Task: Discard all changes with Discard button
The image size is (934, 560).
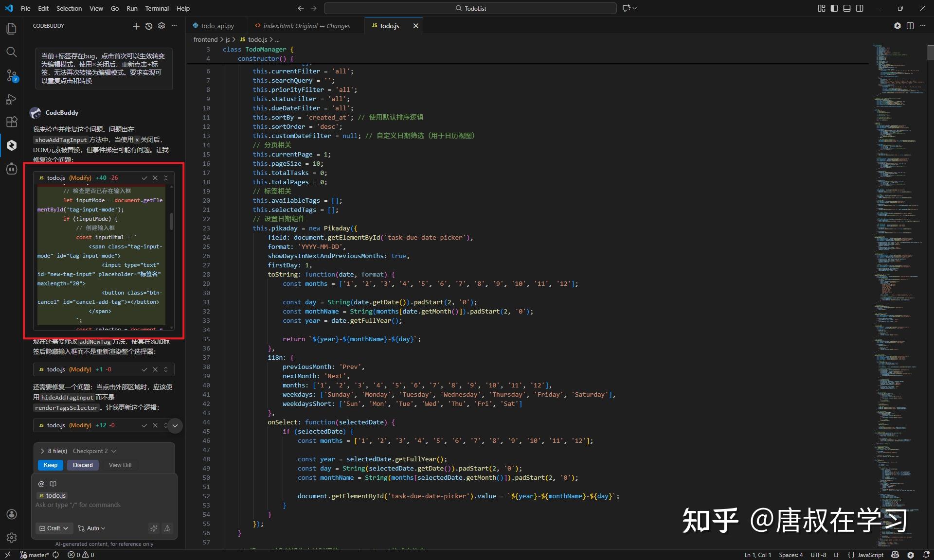Action: (83, 465)
